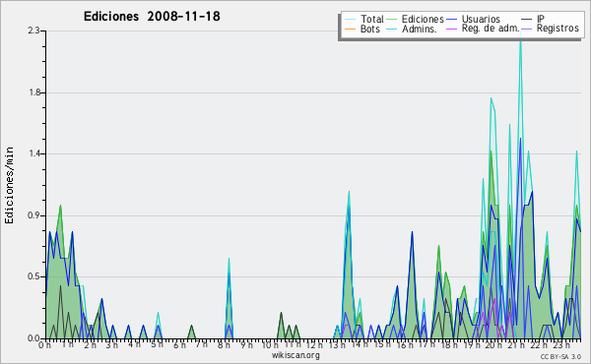Click the x-axis label '13 h'
This screenshot has height=364, width=591.
(x=337, y=344)
